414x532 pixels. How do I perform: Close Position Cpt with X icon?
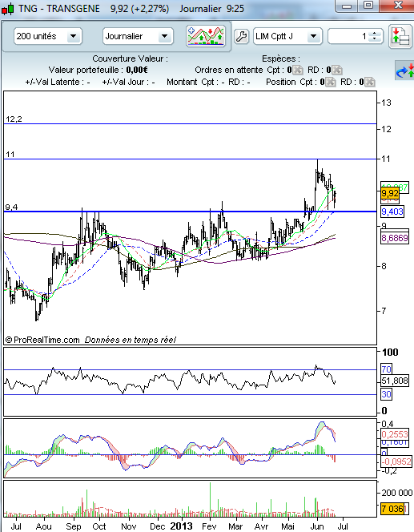click(330, 82)
